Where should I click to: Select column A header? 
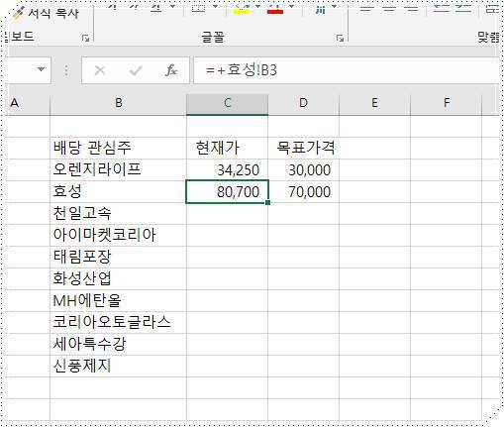[x=27, y=103]
